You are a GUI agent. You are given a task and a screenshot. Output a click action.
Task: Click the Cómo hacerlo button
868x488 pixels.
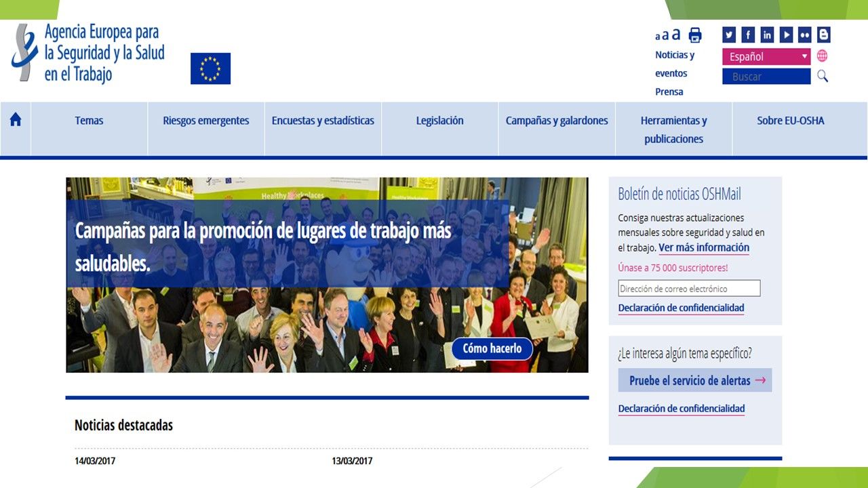pyautogui.click(x=492, y=348)
